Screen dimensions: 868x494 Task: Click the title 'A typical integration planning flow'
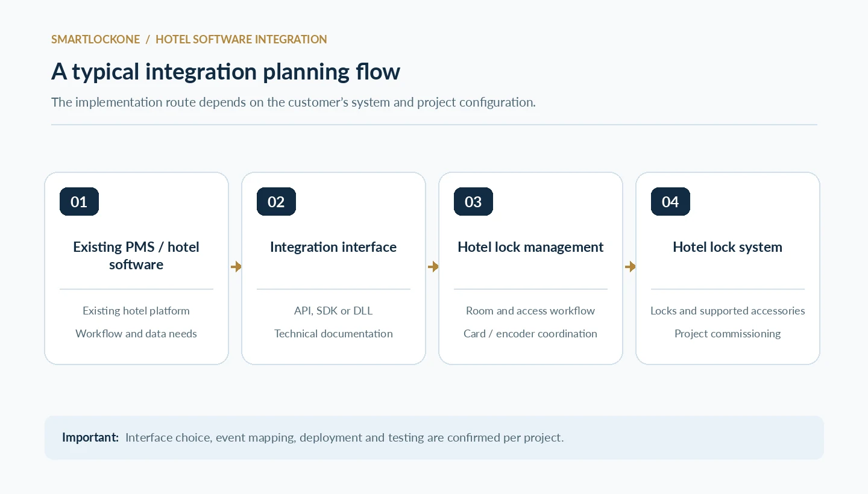[225, 72]
